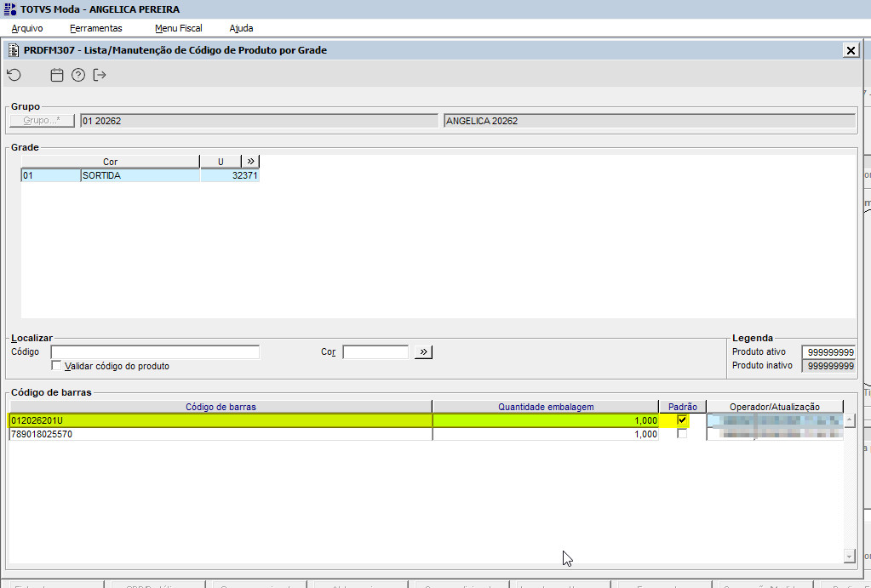Select barcode row 012026201U

[221, 421]
